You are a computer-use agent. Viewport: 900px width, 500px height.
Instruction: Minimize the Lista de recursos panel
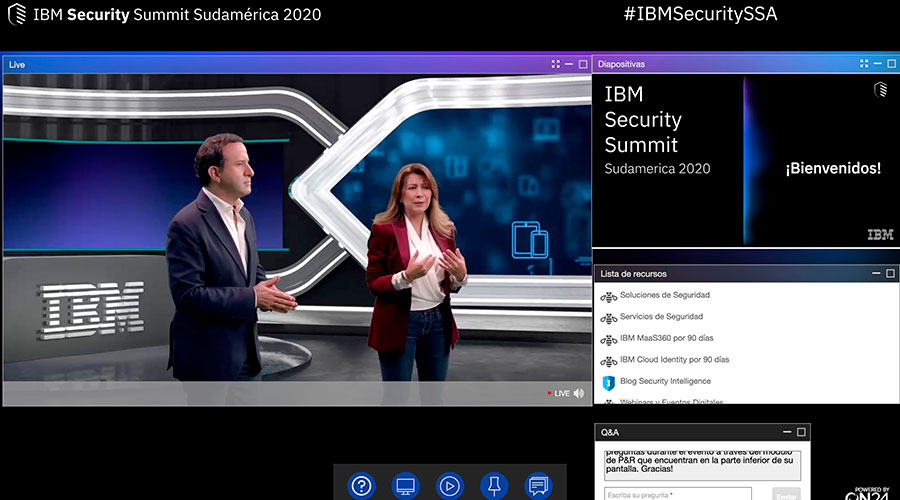pos(876,273)
